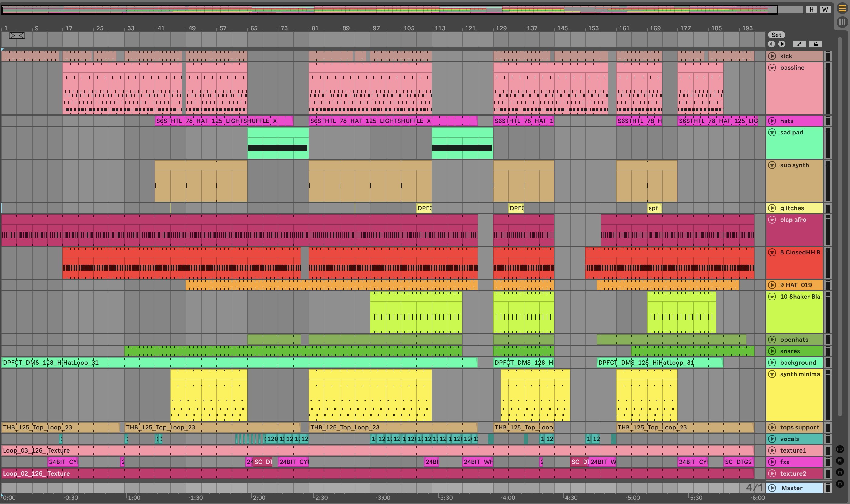Unfold the kick track
This screenshot has height=504, width=850.
click(772, 56)
